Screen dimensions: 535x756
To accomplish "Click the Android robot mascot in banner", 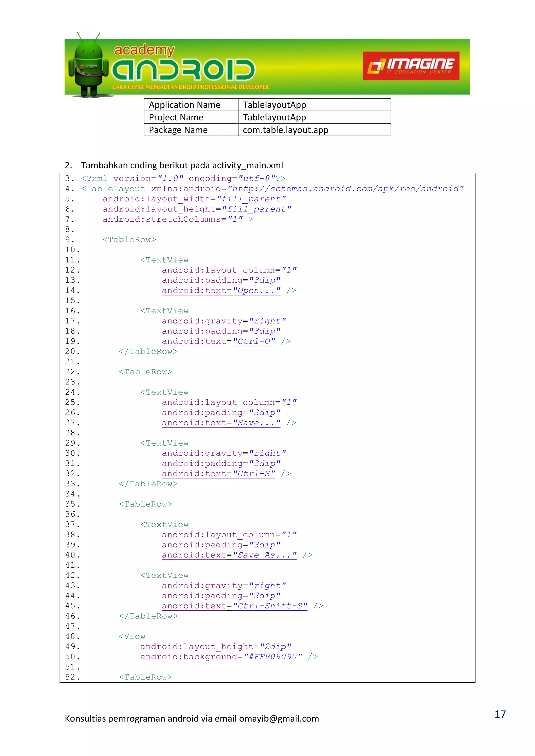I will click(88, 65).
